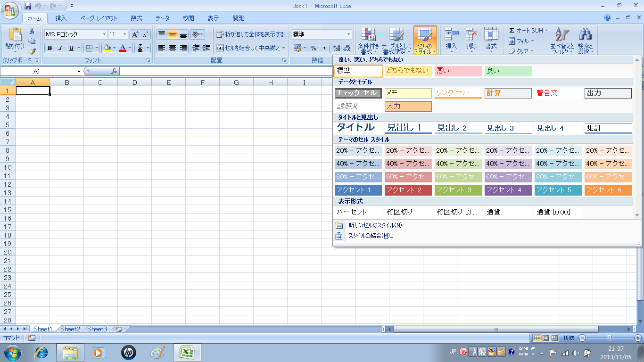Expand the number format dropdown showing 標準
Viewport: 644px width, 362px height.
pos(349,34)
